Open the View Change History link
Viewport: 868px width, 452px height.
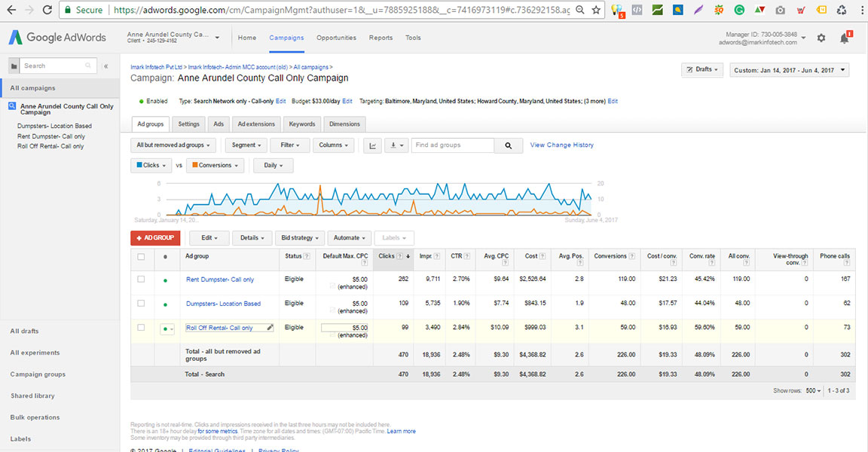pos(561,145)
